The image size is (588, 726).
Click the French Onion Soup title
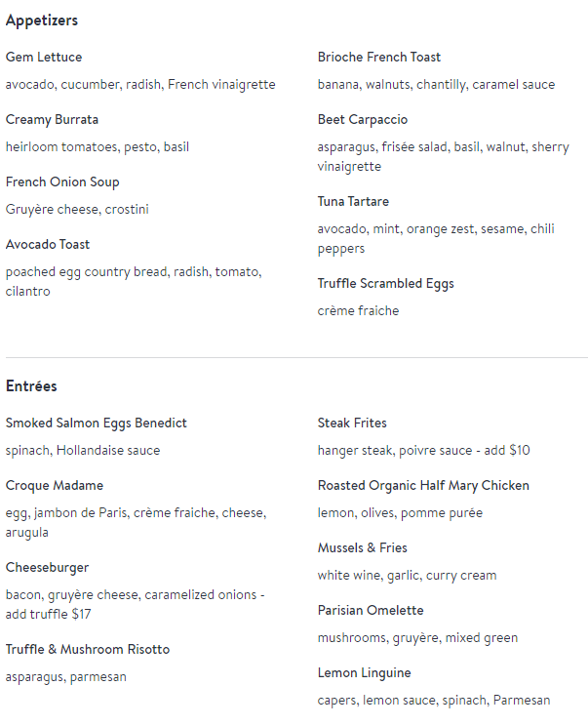click(62, 181)
